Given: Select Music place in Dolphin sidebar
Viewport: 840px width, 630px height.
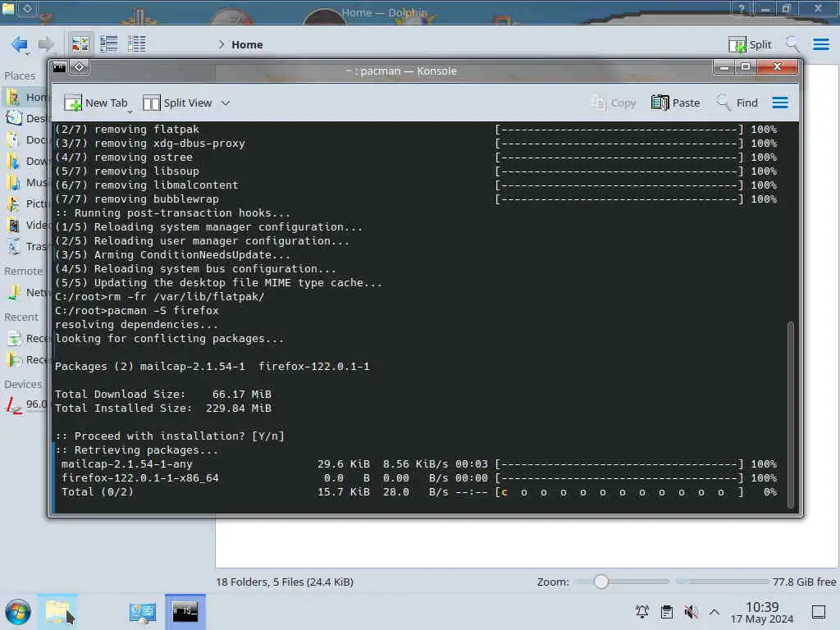Looking at the screenshot, I should (x=27, y=183).
